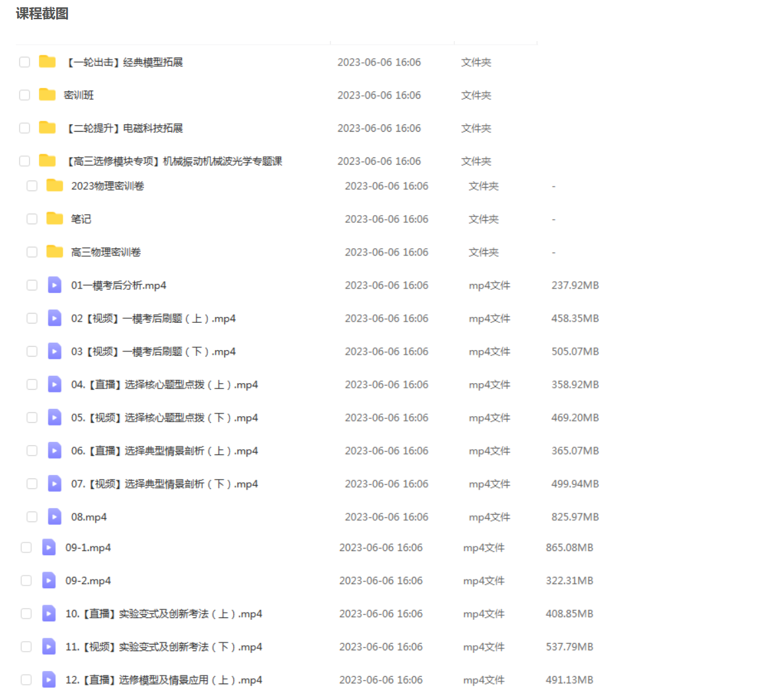Screen dimensions: 777x700
Task: Check the box for 高三物理密训卷 folder
Action: click(x=32, y=252)
